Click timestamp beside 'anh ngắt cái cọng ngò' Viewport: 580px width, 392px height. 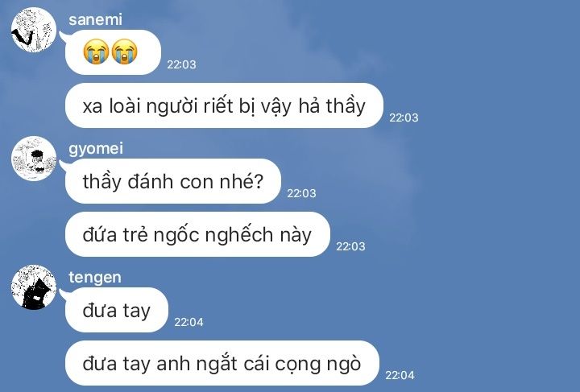point(400,375)
